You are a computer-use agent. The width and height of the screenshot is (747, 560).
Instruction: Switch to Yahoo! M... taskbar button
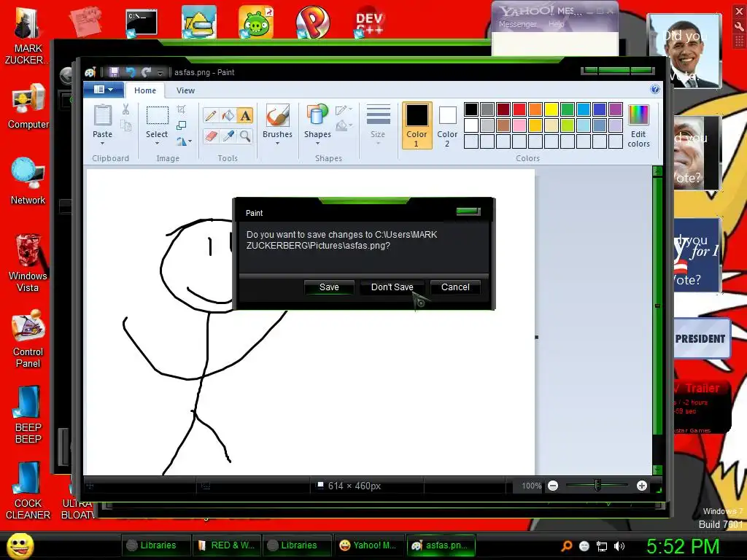coord(368,545)
